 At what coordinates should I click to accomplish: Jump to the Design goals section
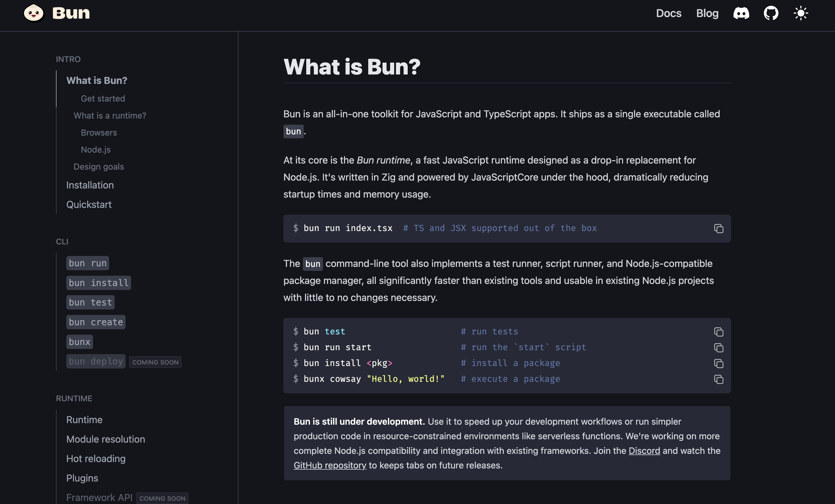click(99, 167)
